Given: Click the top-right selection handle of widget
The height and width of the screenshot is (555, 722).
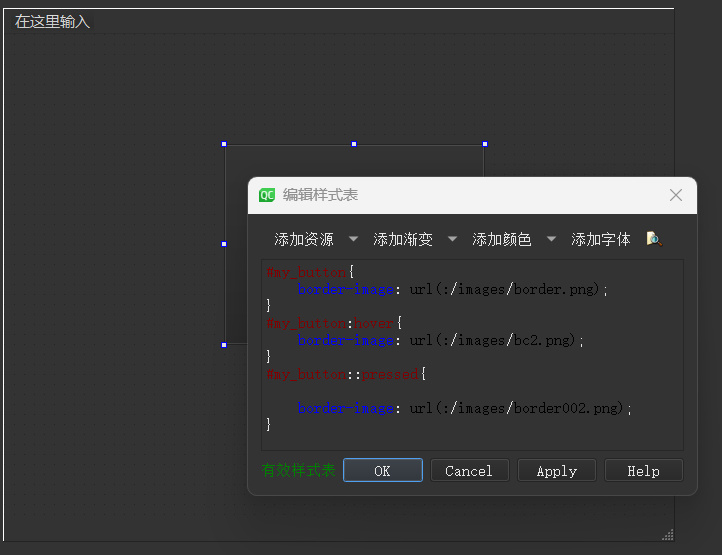Looking at the screenshot, I should point(485,144).
